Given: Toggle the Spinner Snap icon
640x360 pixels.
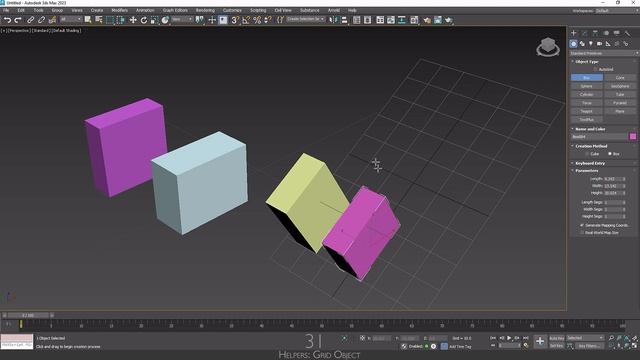Looking at the screenshot, I should (x=268, y=20).
